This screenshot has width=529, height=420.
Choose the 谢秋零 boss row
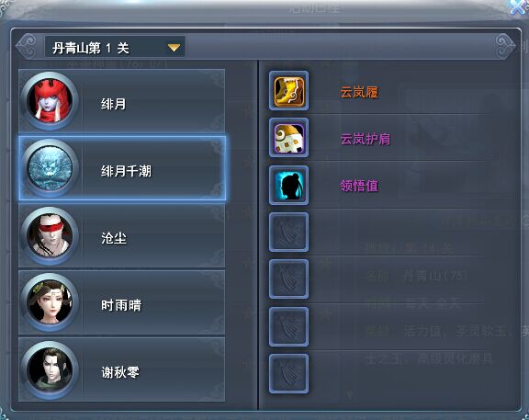point(121,369)
